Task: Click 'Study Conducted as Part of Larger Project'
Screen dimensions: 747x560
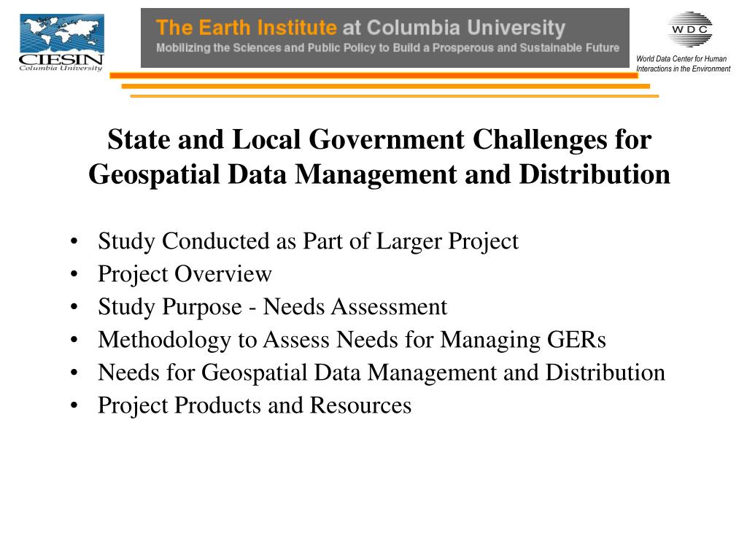Action: [308, 241]
